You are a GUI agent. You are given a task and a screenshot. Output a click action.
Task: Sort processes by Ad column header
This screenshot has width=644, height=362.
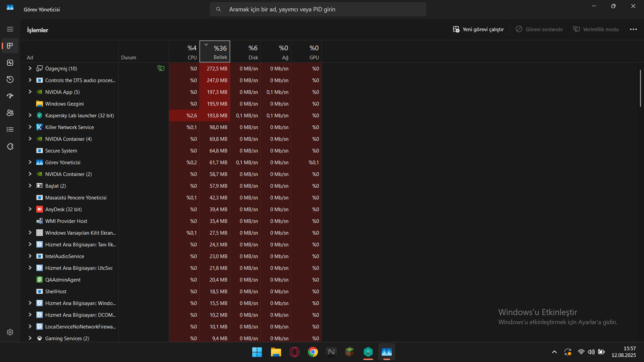pos(69,52)
